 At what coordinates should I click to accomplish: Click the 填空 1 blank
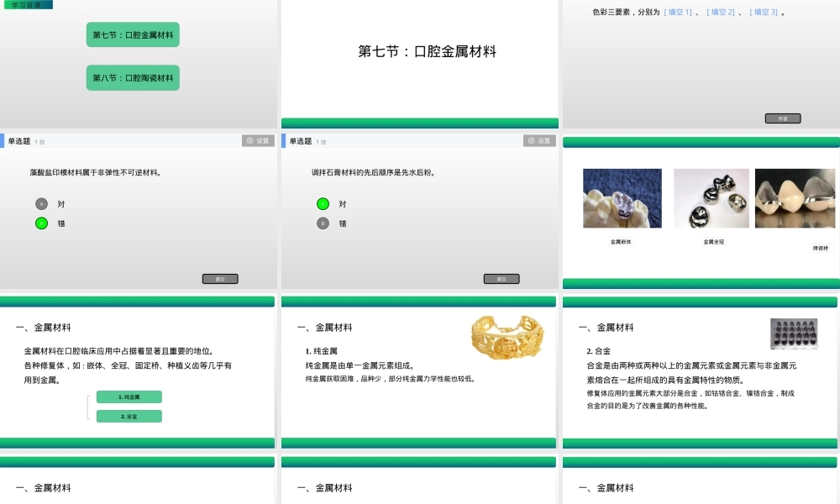[678, 12]
